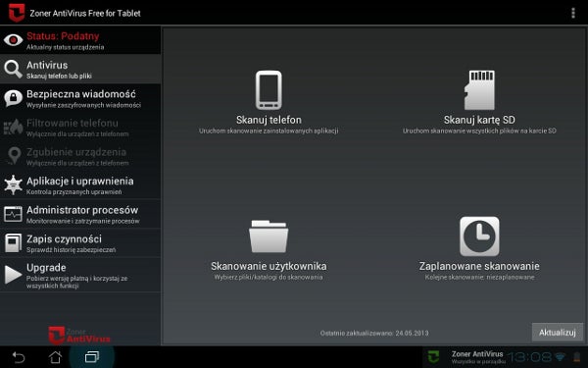Click 'Ostatnio zaktualizowano: 24.05.2013' text

point(374,333)
